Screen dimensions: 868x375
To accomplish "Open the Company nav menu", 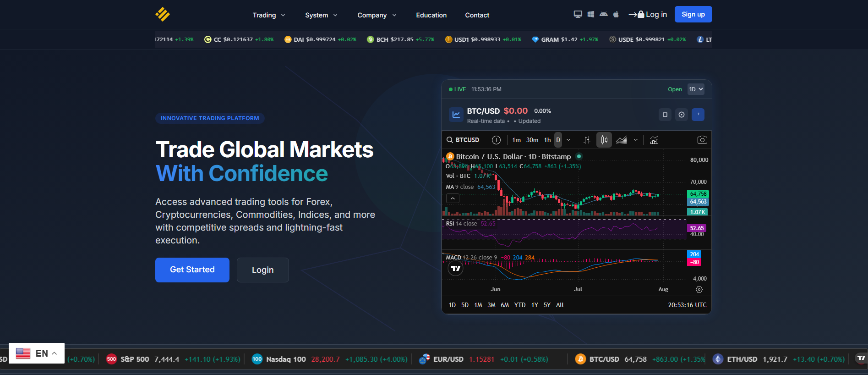I will pyautogui.click(x=377, y=15).
